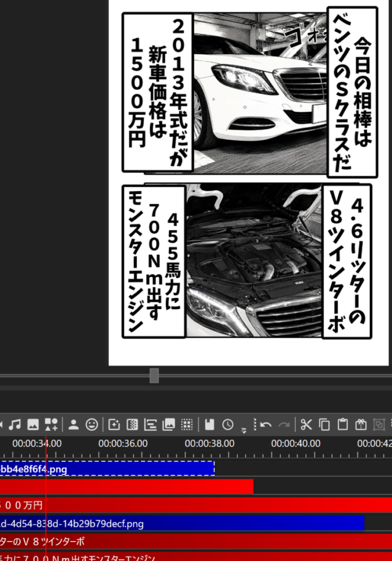Click the 00:00:36.00 mark on the ruler
392x561 pixels.
(123, 444)
